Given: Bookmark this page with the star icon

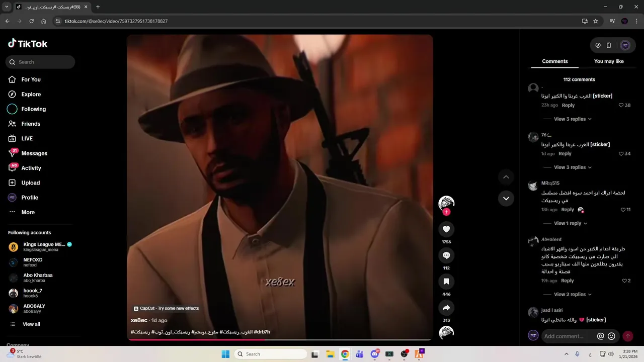Looking at the screenshot, I should (596, 21).
